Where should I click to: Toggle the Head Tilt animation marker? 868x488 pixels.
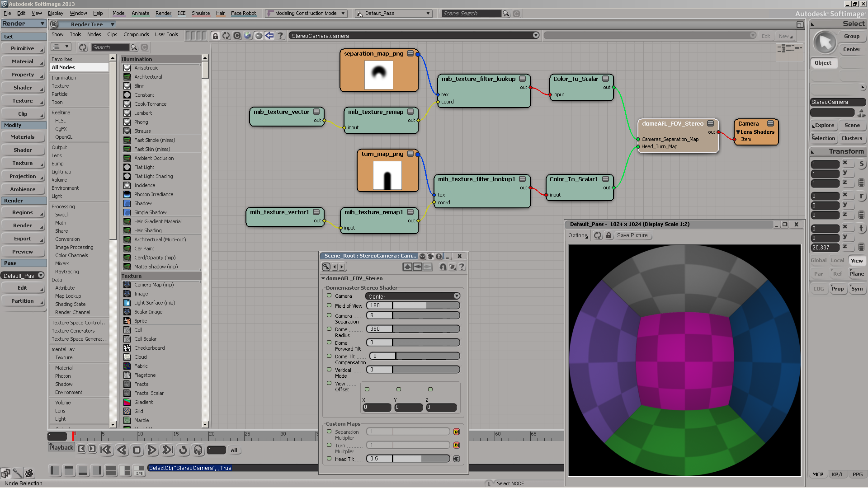pos(329,458)
